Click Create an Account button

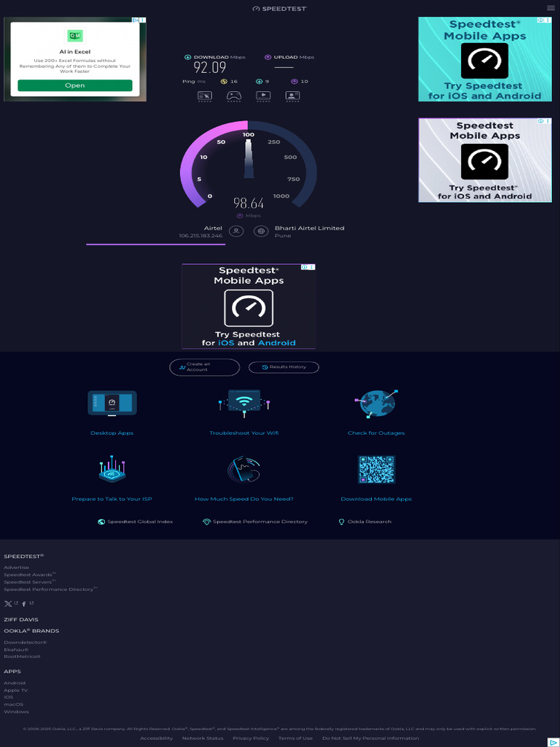[x=205, y=368]
